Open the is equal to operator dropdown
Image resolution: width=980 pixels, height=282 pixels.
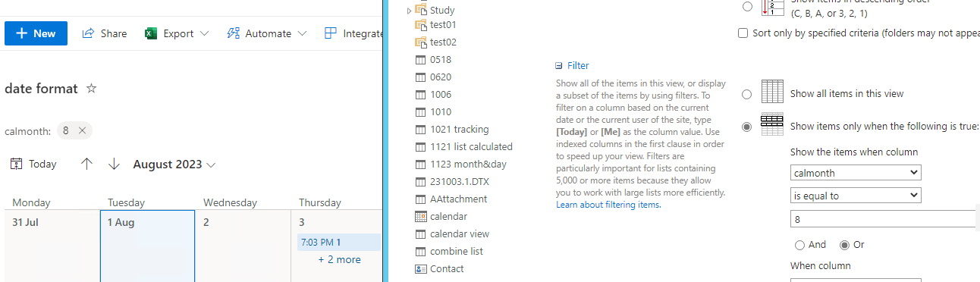(856, 196)
